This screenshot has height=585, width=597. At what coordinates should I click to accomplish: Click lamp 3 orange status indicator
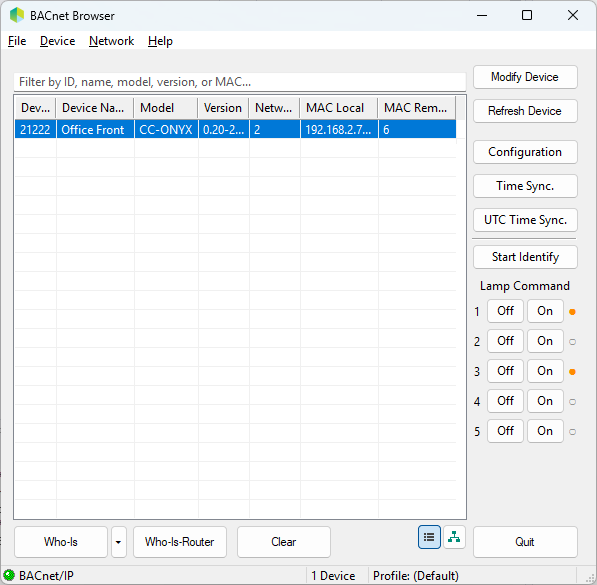point(572,372)
